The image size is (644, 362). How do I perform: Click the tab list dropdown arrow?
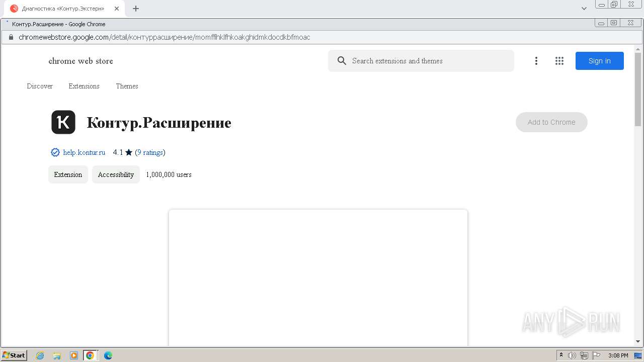click(584, 9)
